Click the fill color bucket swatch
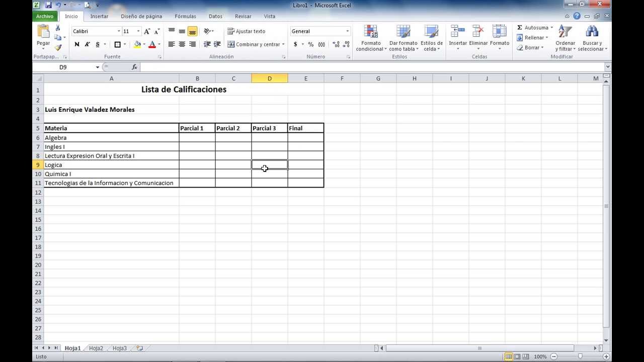 pyautogui.click(x=137, y=44)
